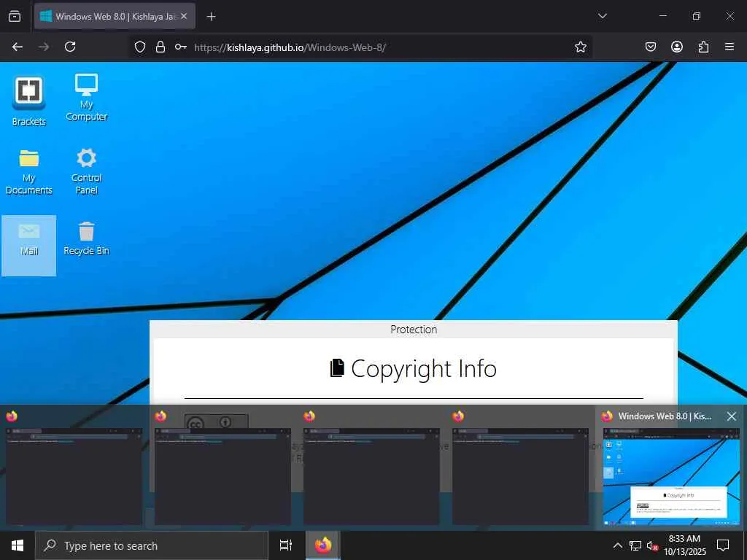The width and height of the screenshot is (747, 560).
Task: Open Firefox application hamburger menu
Action: (729, 47)
